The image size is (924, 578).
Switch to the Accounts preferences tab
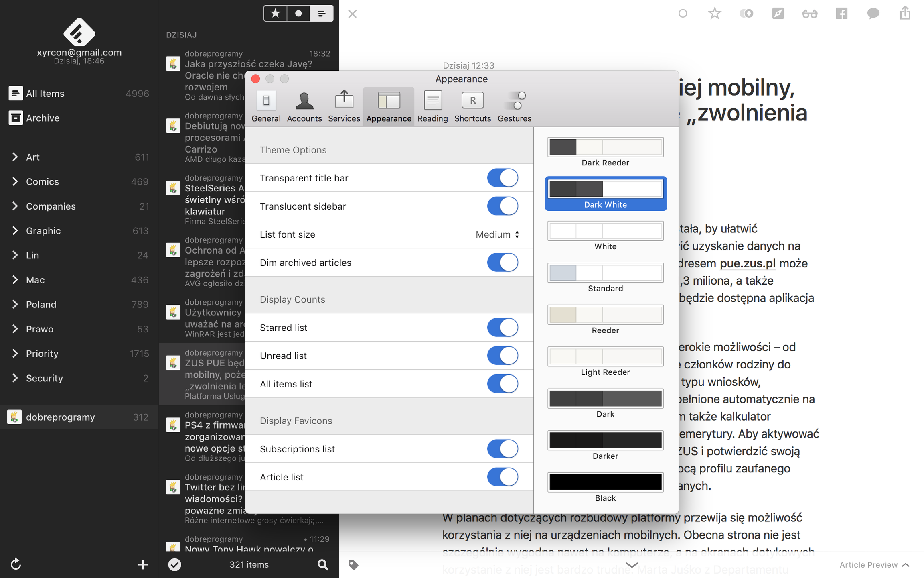point(304,107)
